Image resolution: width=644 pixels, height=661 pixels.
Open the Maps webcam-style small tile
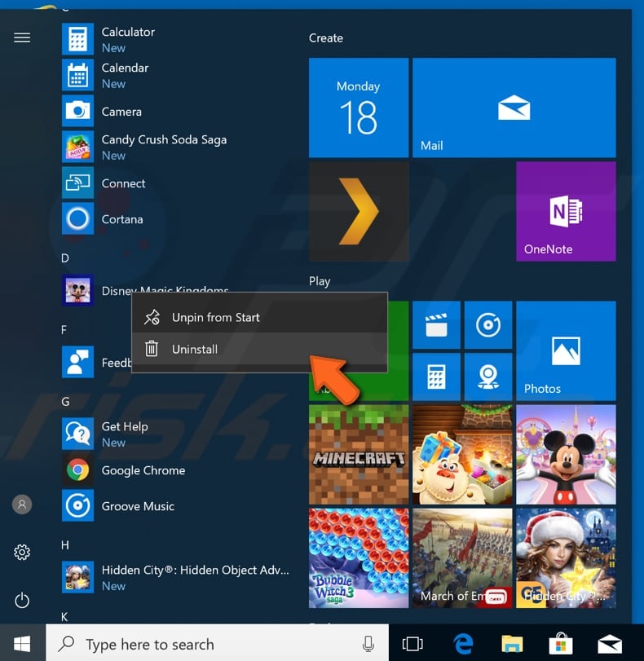coord(488,377)
